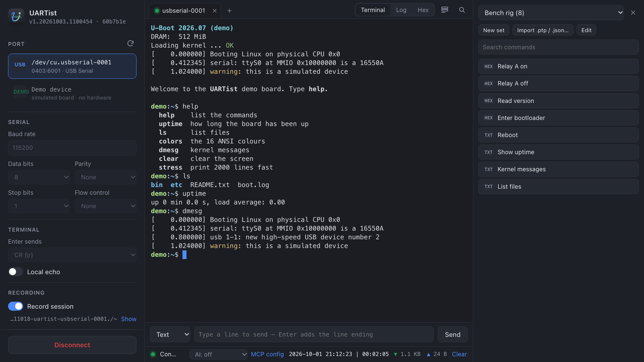Click the green connection status dot

point(153,354)
